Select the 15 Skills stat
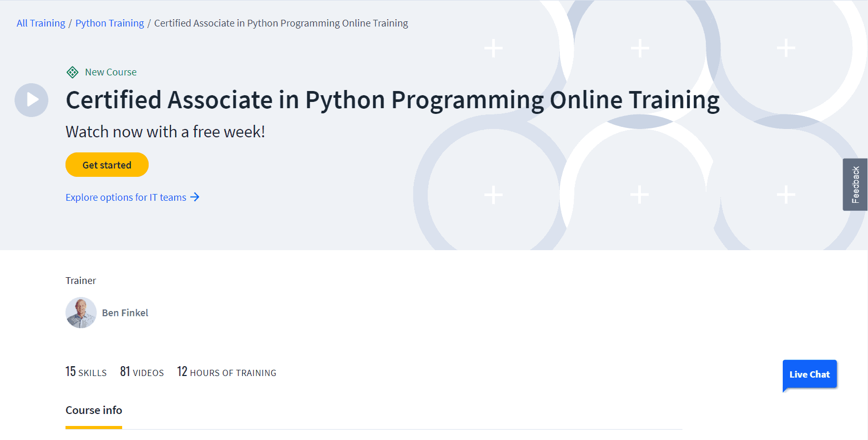868x440 pixels. click(x=86, y=372)
